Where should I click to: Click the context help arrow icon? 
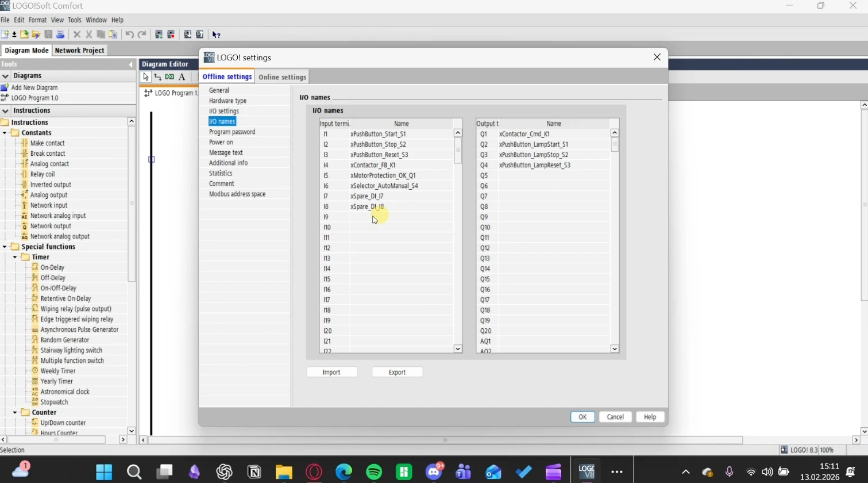[x=216, y=34]
